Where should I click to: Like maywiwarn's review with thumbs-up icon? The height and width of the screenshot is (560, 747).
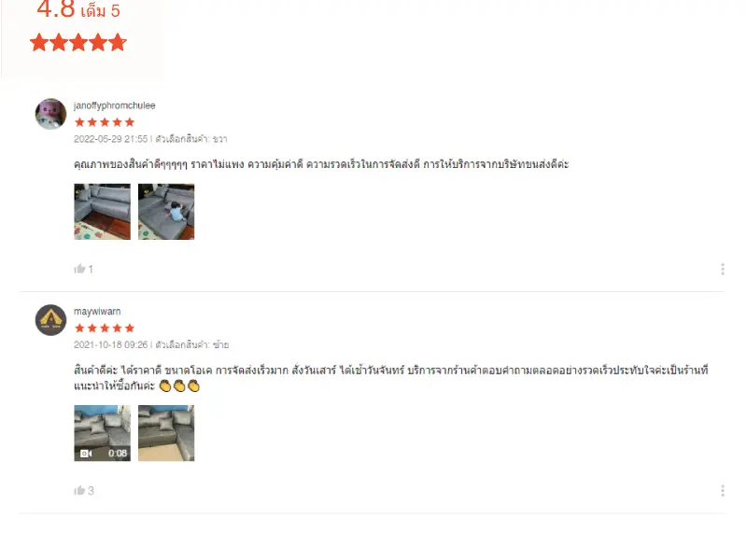click(79, 491)
